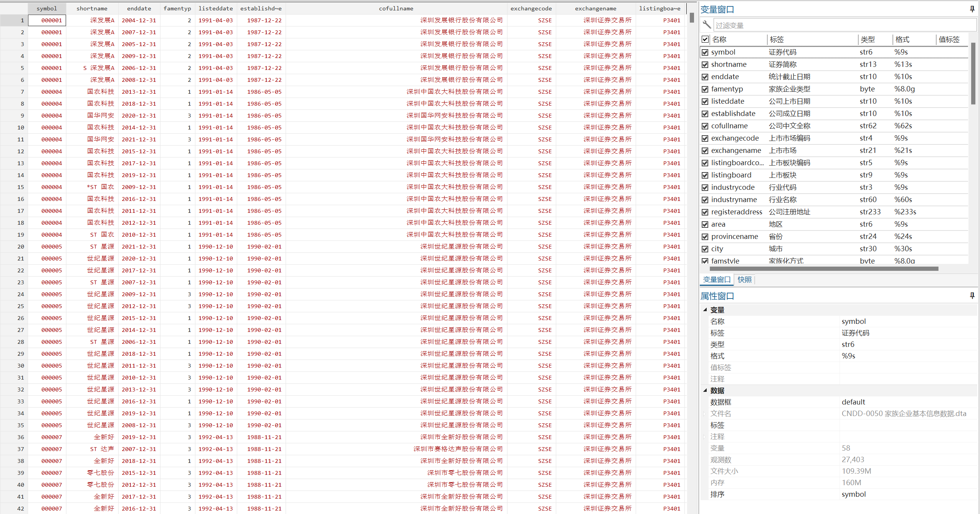Uncheck the shortname variable checkbox
Screen dimensions: 980x514
pyautogui.click(x=705, y=65)
